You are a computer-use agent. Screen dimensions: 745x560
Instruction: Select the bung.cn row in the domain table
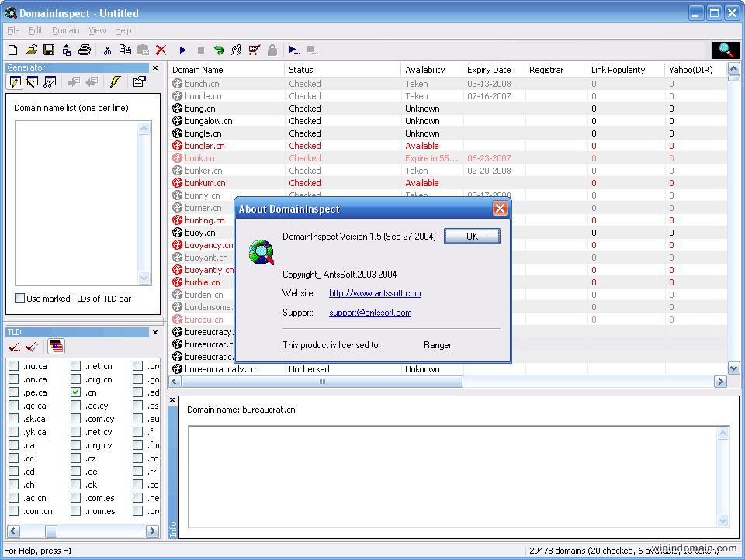pos(447,109)
